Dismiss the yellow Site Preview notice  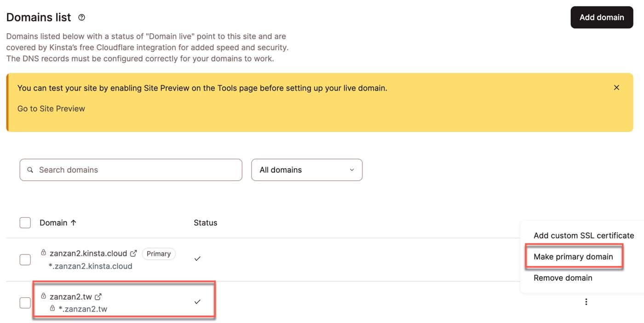(x=616, y=87)
